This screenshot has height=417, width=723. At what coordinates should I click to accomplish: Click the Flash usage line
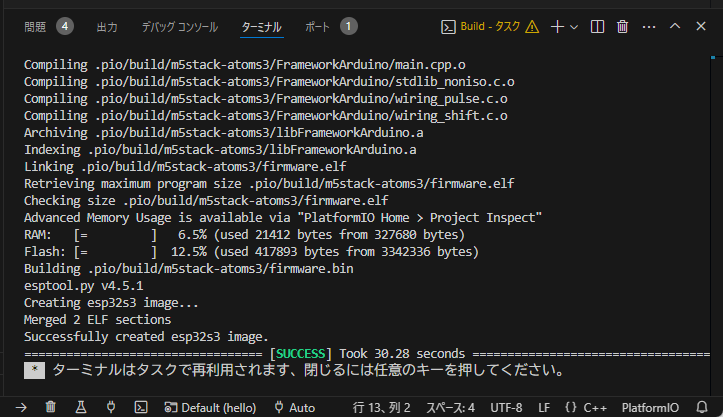click(251, 252)
